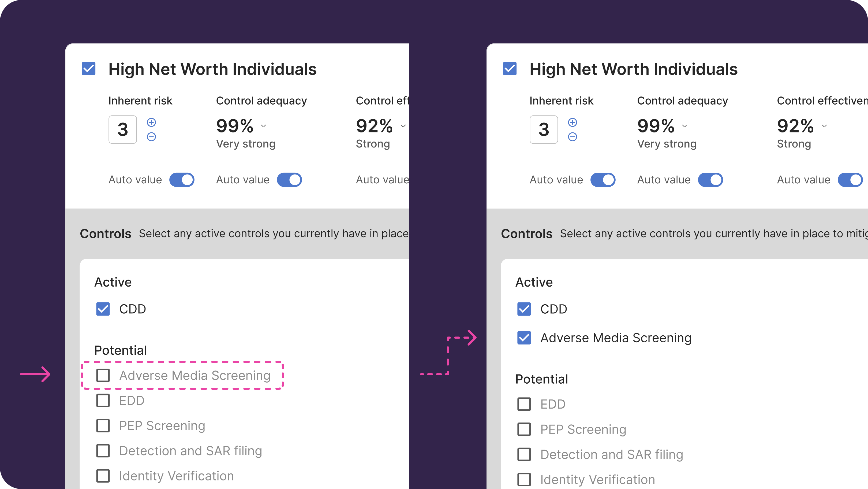Uncheck High Net Worth Individuals in left panel
868x489 pixels.
coord(89,68)
